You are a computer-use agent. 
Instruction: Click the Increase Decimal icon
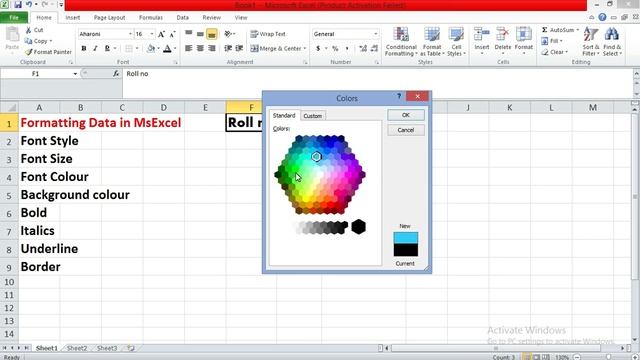pyautogui.click(x=362, y=48)
